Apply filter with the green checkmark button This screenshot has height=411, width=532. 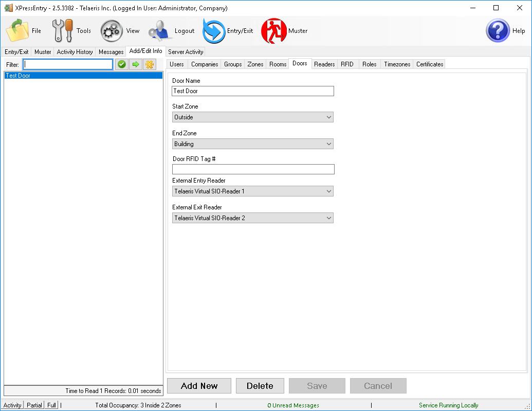click(x=121, y=64)
